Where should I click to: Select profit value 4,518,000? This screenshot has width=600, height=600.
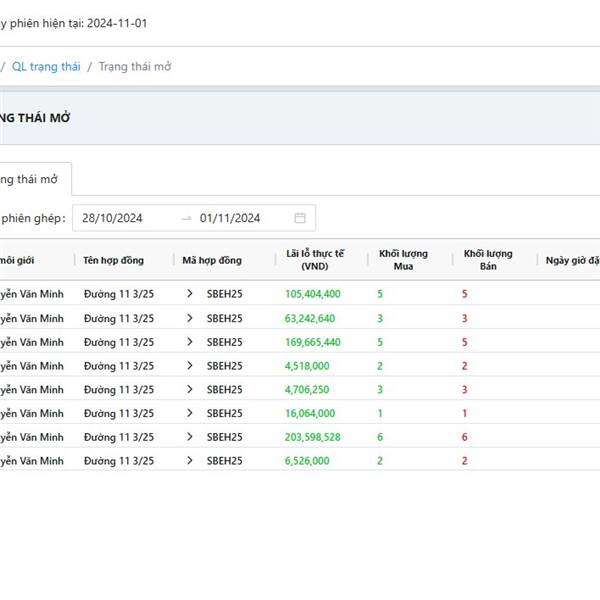307,366
